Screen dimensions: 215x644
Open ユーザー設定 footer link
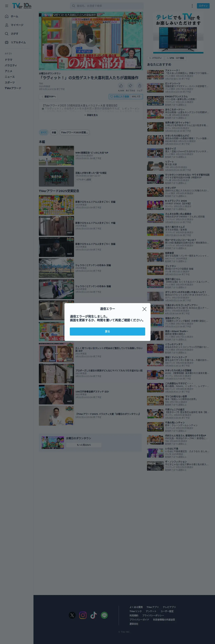[x=167, y=611]
